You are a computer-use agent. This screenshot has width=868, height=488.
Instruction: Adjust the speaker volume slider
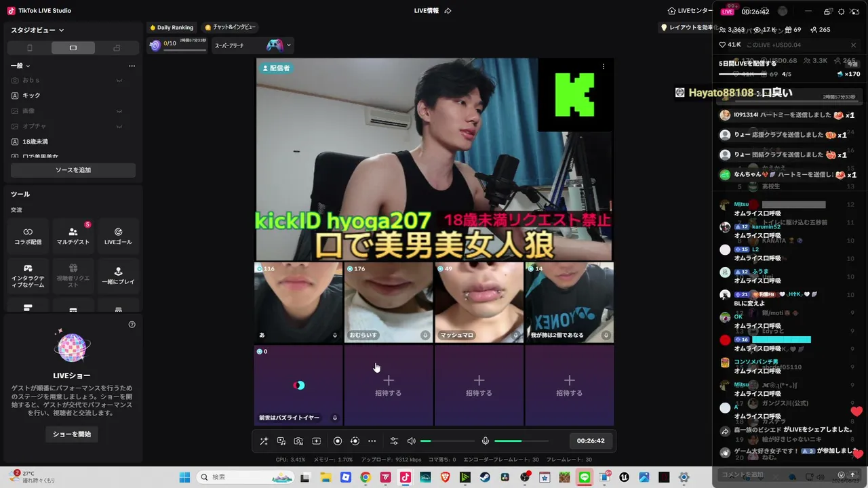coord(447,441)
